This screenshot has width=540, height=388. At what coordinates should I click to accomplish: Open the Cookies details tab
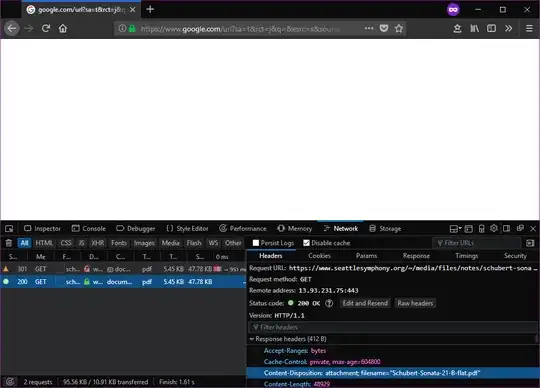[319, 256]
